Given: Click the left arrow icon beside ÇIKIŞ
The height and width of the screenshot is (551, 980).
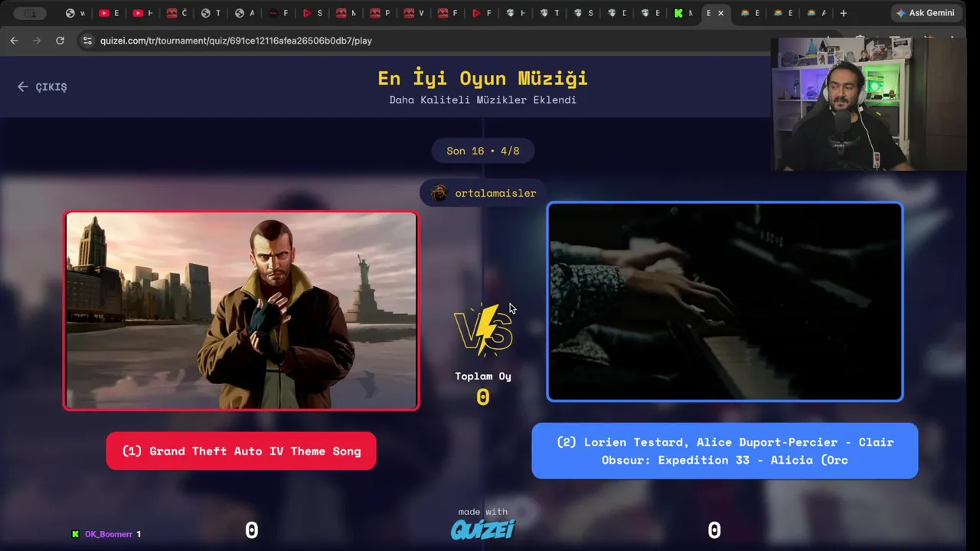Looking at the screenshot, I should click(23, 87).
